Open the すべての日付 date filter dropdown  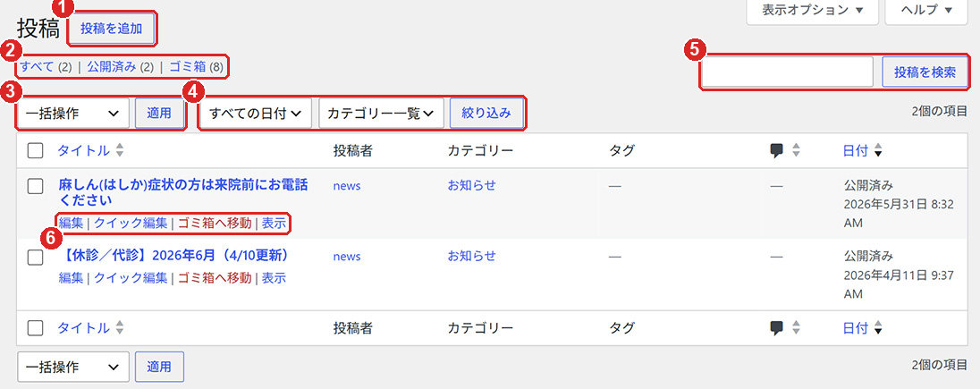point(256,114)
